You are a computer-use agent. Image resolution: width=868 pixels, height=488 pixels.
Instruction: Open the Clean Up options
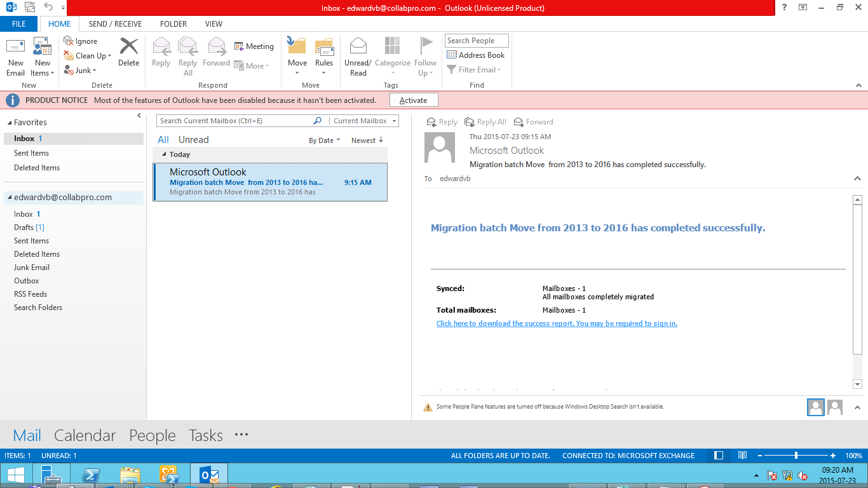88,56
